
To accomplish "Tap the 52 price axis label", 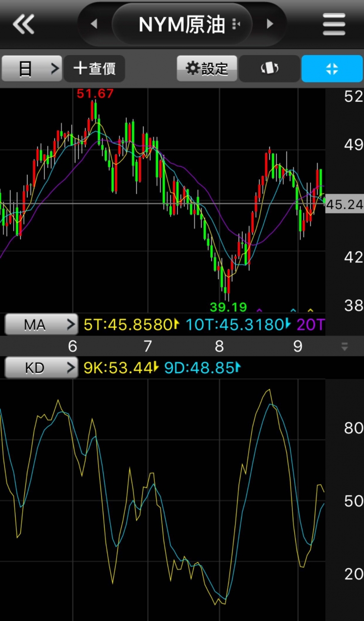I will tap(353, 97).
